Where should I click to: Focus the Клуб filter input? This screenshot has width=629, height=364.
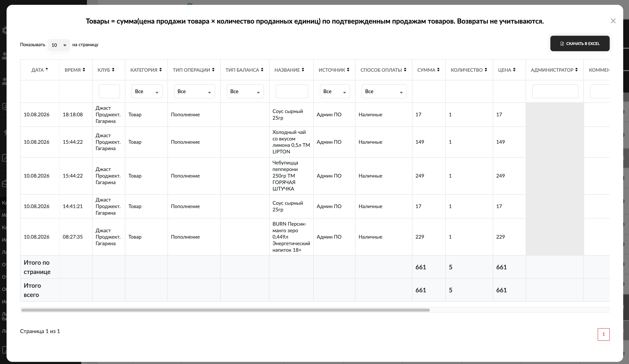(109, 91)
